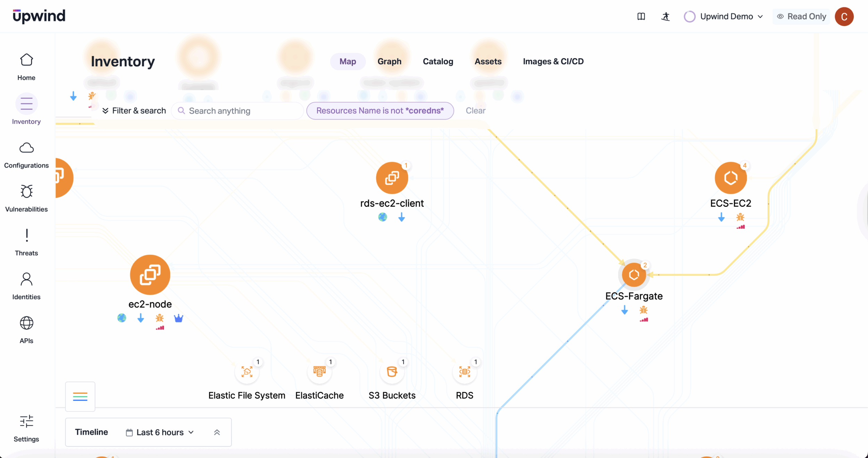Viewport: 868px width, 458px height.
Task: Click the bug icon under ec2-node
Action: click(159, 318)
